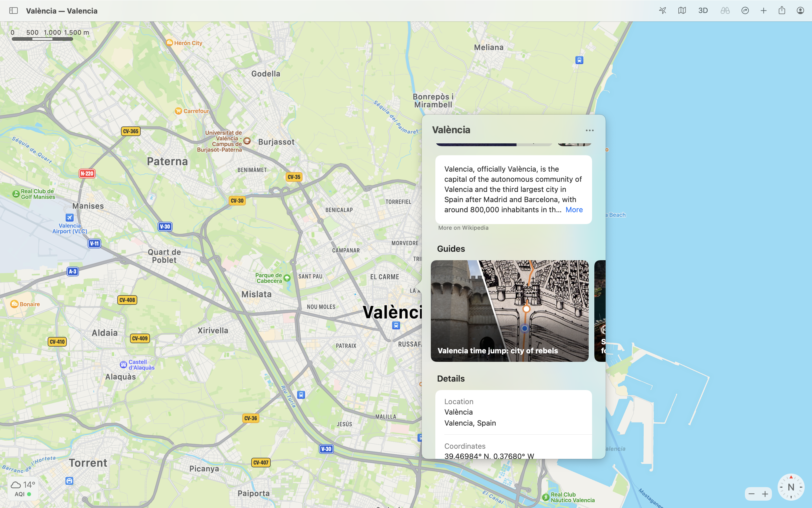Screen dimensions: 812x508
Task: Click the Quart de Poblet label
Action: 164,256
